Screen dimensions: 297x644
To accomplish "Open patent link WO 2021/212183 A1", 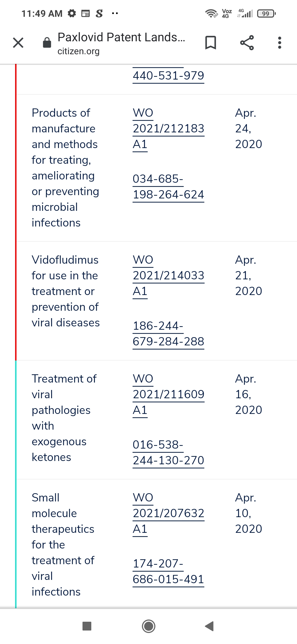I will [x=168, y=129].
